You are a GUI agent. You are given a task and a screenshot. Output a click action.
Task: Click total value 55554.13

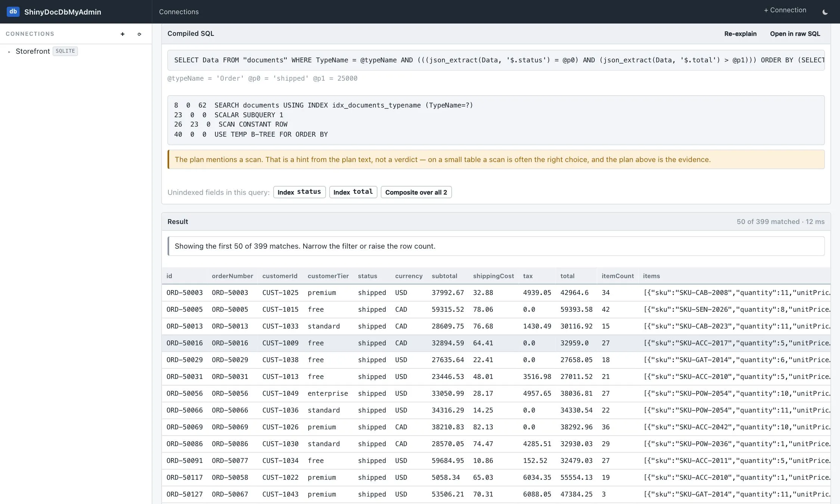click(576, 477)
